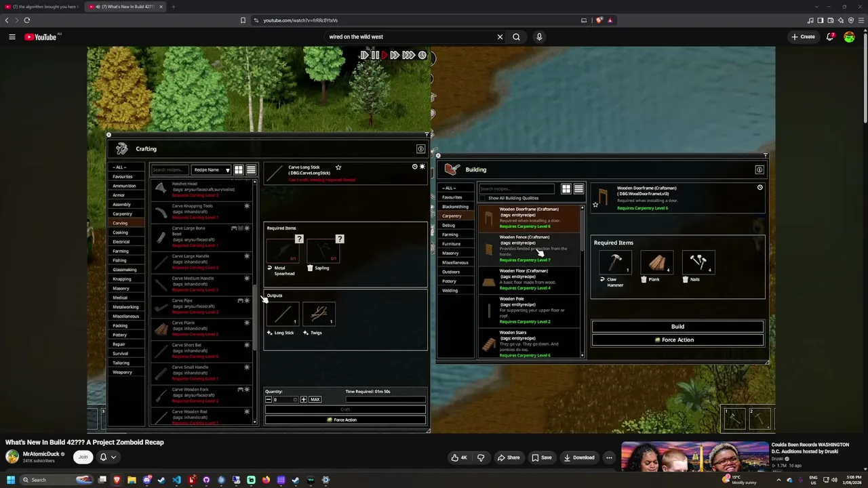Screen dimensions: 868x488
Task: Favourite the Wooden Doorframe recipe star
Action: (595, 205)
